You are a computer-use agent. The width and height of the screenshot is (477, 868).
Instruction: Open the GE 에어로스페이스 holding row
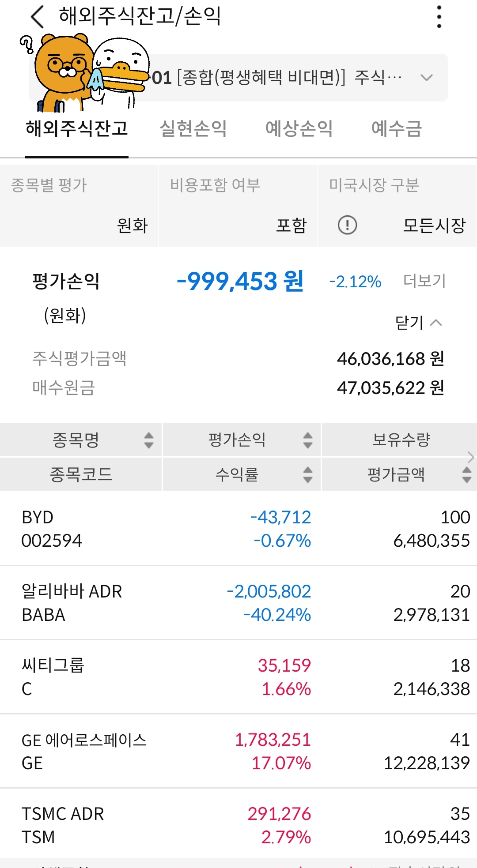tap(238, 751)
